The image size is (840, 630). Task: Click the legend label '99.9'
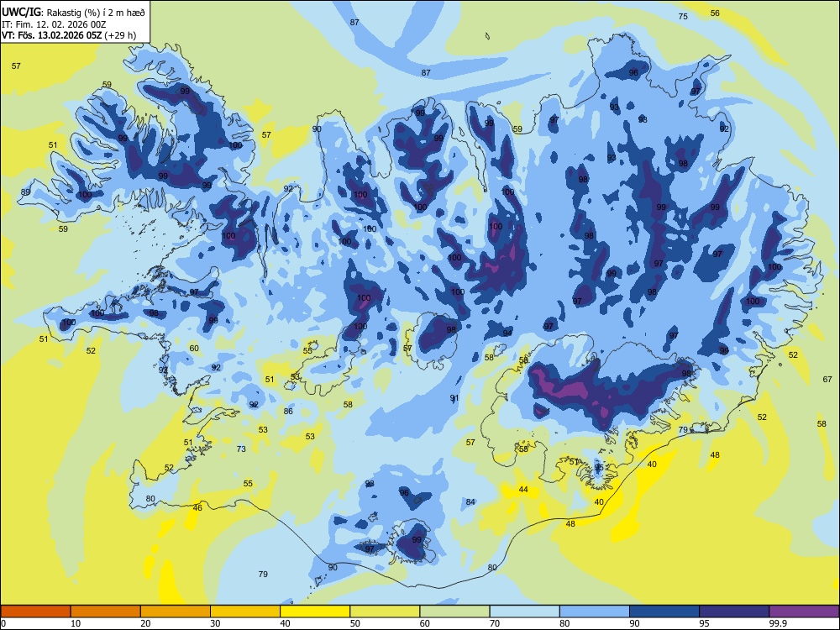(777, 623)
